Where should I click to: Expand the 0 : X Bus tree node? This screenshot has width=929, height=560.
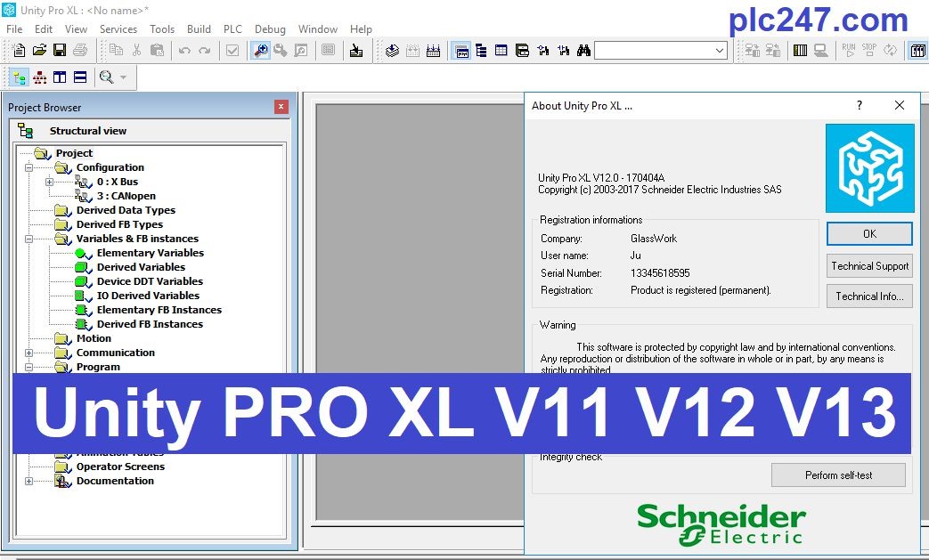click(50, 182)
